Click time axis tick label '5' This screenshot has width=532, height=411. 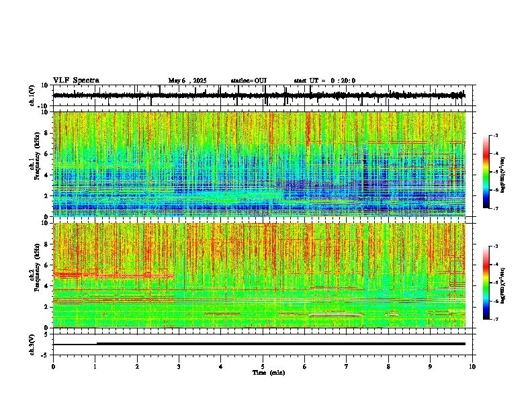point(263,367)
